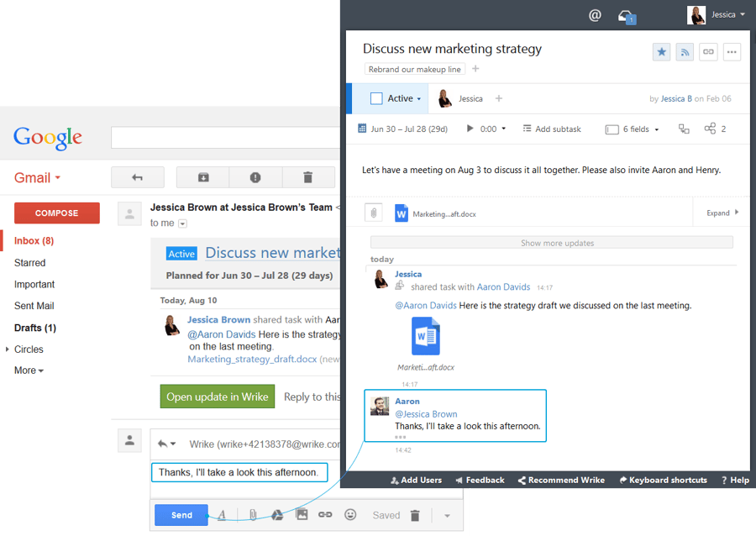
Task: Click Gmail back arrow button
Action: (138, 177)
